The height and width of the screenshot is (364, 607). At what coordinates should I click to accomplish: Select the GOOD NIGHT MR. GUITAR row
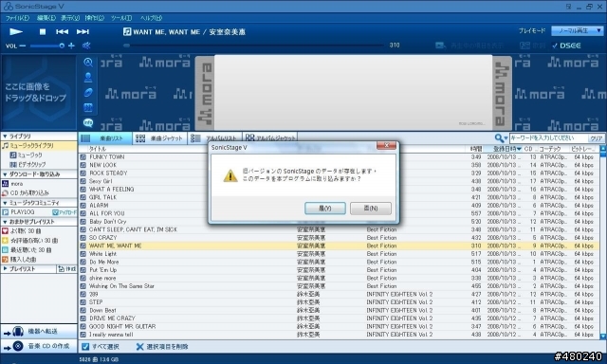(340, 326)
